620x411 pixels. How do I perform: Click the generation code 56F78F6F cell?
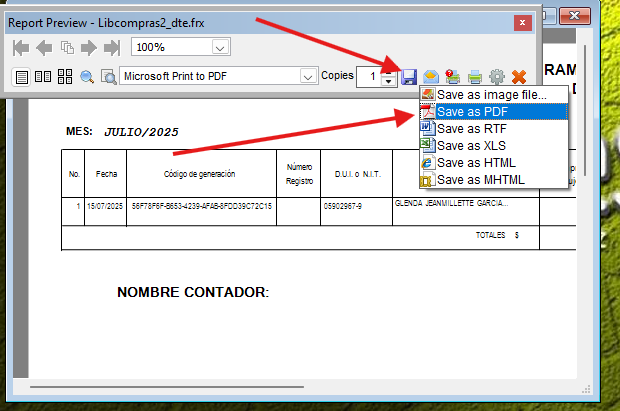(202, 206)
